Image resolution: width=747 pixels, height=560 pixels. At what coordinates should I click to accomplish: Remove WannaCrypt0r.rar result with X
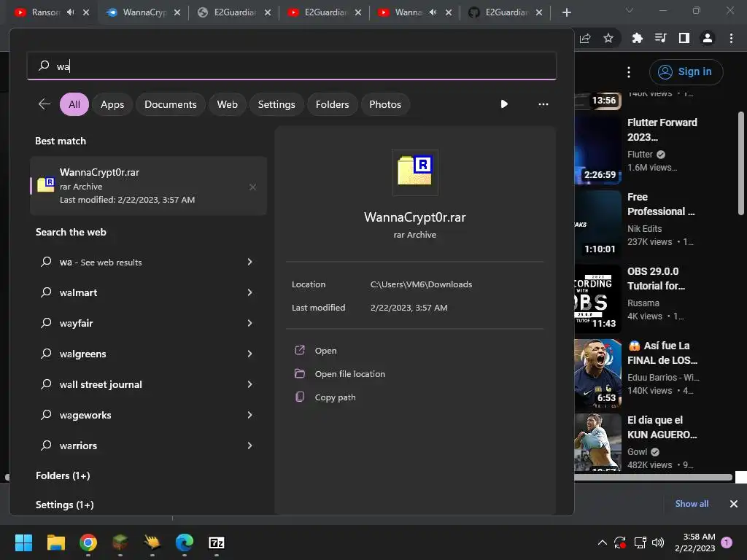click(x=253, y=187)
